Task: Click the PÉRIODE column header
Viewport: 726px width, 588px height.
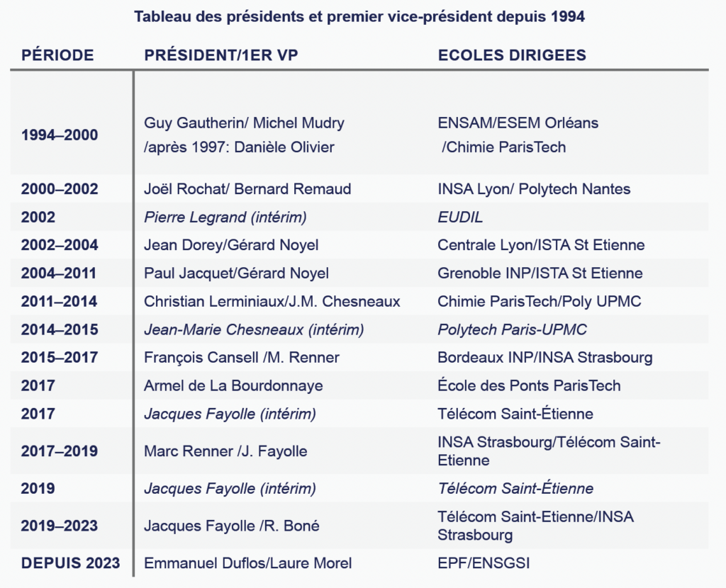Action: click(57, 55)
